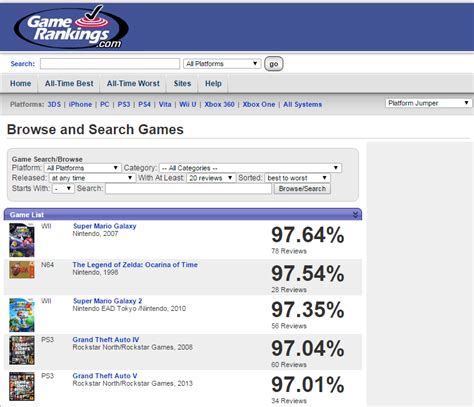
Task: Select the All Systems link
Action: 302,104
